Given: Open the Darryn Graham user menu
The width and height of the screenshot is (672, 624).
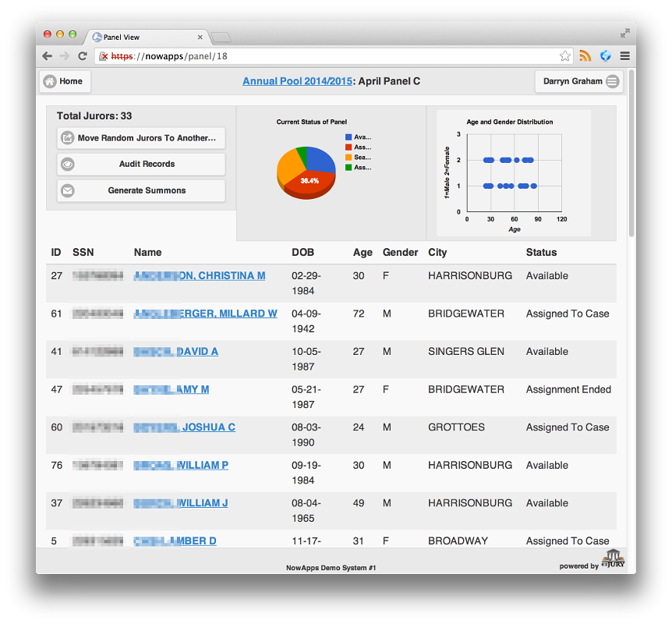Looking at the screenshot, I should [x=578, y=81].
